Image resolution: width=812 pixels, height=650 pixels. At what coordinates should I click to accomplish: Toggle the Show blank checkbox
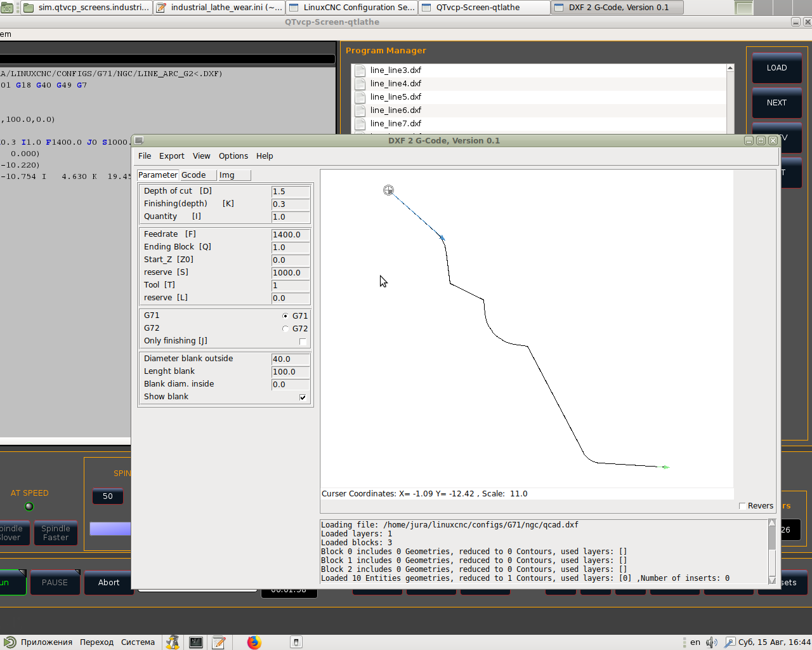[303, 397]
